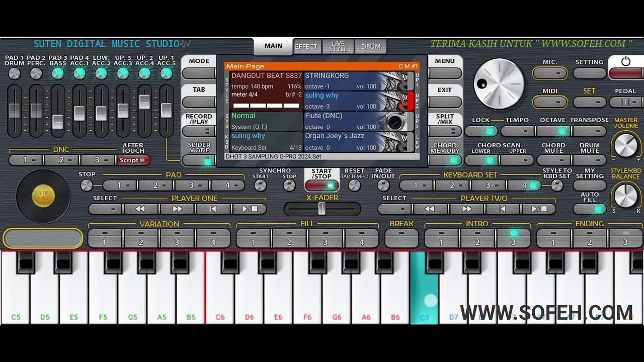Click the large data dial
Screen dimensions: 644x362
[x=499, y=83]
